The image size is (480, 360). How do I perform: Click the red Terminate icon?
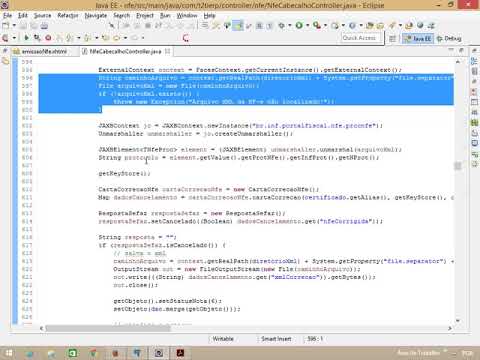[48, 38]
